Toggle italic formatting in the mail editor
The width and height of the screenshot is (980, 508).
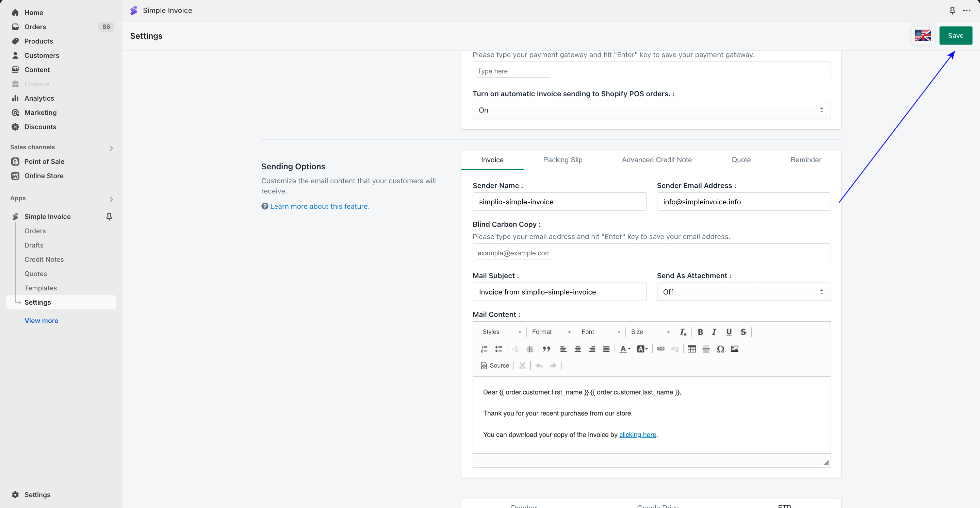point(714,332)
